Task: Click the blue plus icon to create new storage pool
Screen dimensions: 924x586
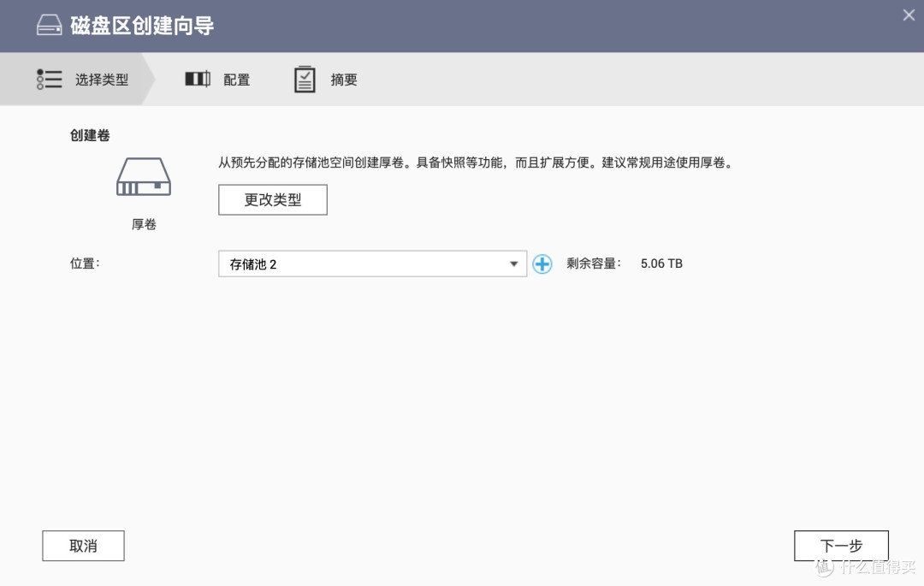Action: pos(542,264)
